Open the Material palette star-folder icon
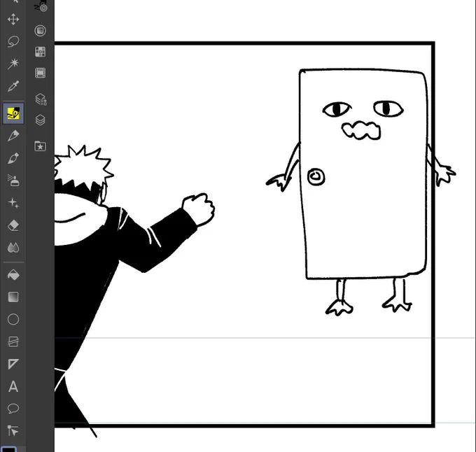This screenshot has height=452, width=476. click(40, 146)
